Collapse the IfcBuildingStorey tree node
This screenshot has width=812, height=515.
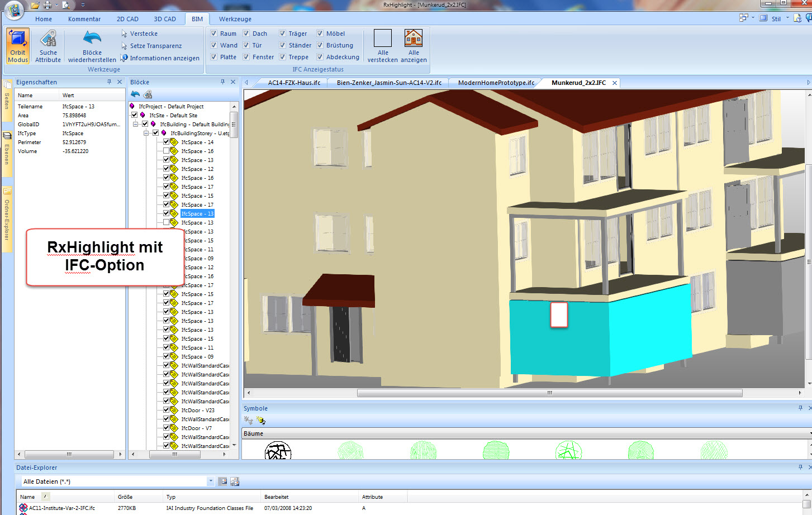click(x=146, y=133)
